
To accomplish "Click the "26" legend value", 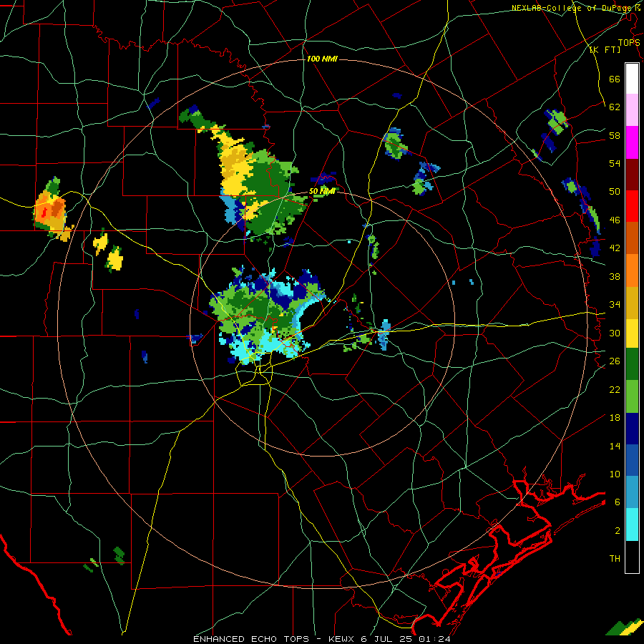I will pos(615,361).
